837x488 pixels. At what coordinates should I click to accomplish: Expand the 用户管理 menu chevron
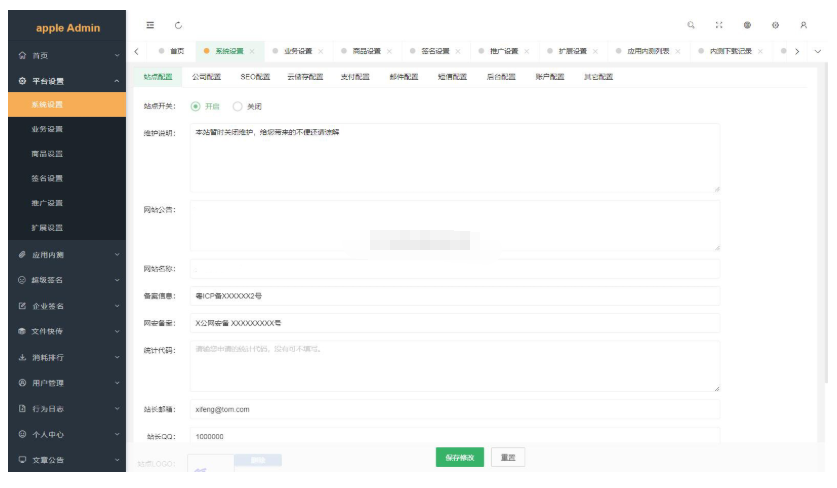tap(117, 383)
